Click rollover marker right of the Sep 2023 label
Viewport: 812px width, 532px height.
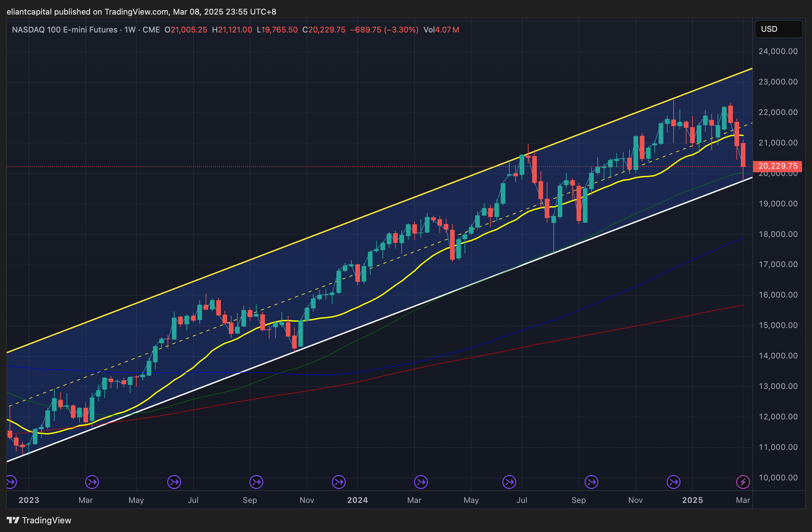pos(256,482)
